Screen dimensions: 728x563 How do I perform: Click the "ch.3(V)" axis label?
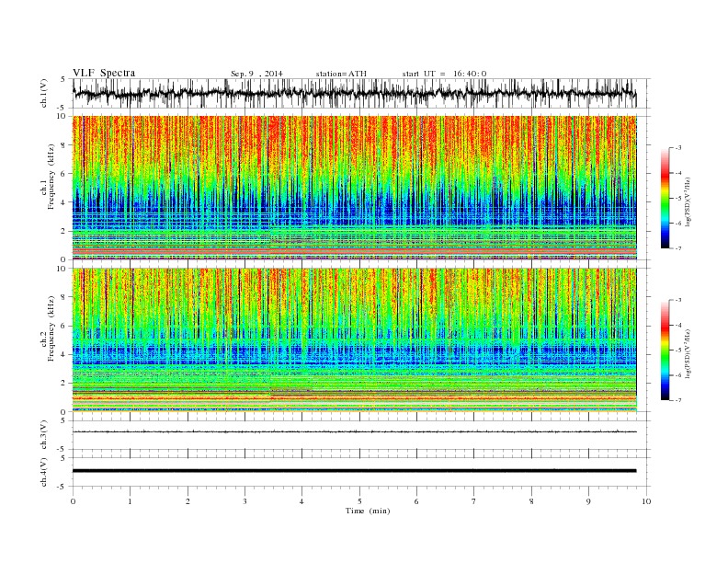44,435
